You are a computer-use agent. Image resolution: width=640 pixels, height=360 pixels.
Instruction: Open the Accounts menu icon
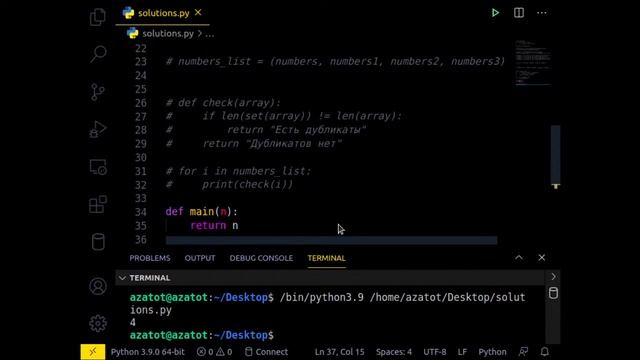(x=98, y=286)
